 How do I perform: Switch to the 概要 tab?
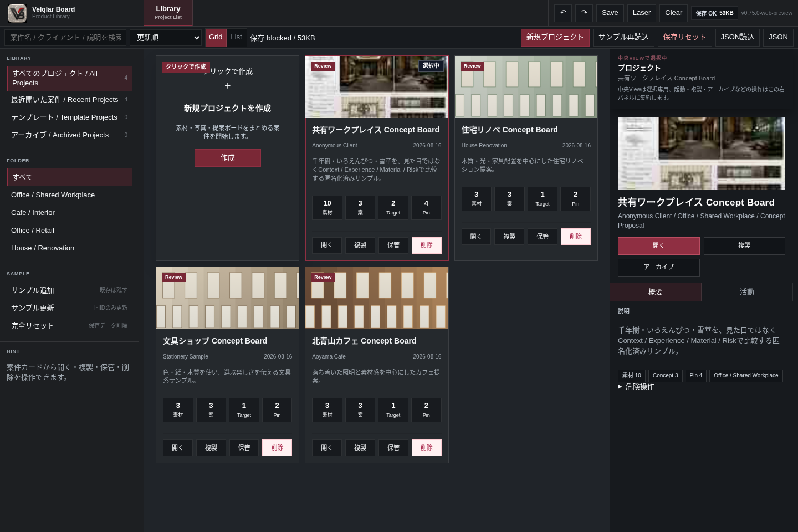click(656, 292)
